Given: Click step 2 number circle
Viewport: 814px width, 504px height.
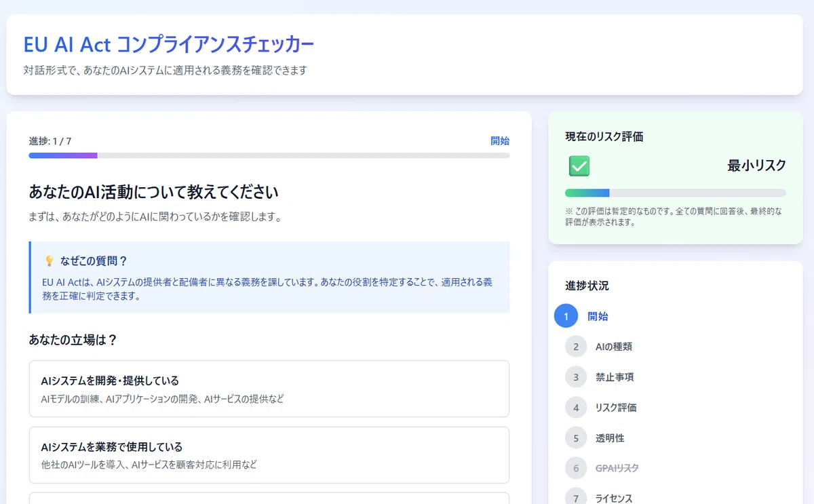Looking at the screenshot, I should pyautogui.click(x=576, y=347).
